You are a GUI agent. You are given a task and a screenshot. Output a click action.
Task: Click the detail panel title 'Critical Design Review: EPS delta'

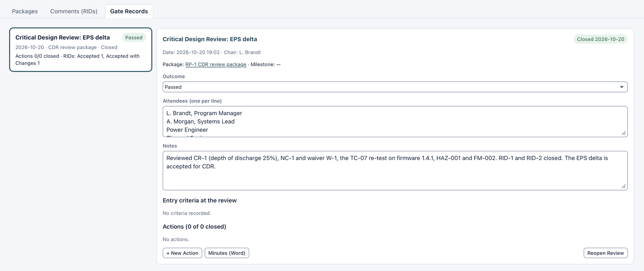pyautogui.click(x=210, y=39)
